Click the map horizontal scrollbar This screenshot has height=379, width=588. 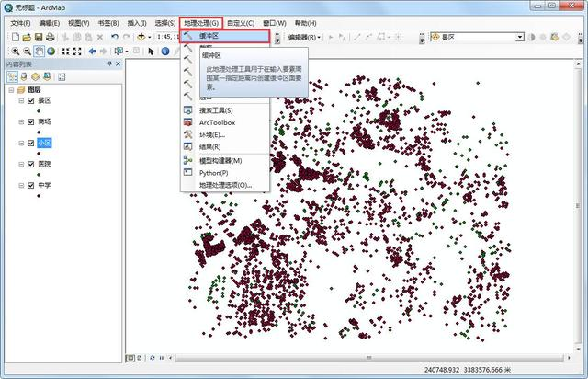click(369, 358)
